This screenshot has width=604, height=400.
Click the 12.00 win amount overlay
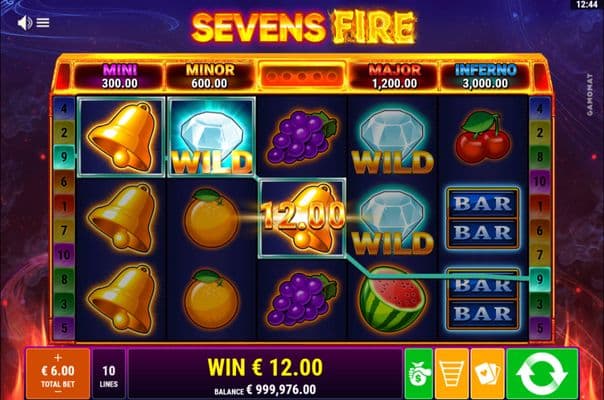303,215
